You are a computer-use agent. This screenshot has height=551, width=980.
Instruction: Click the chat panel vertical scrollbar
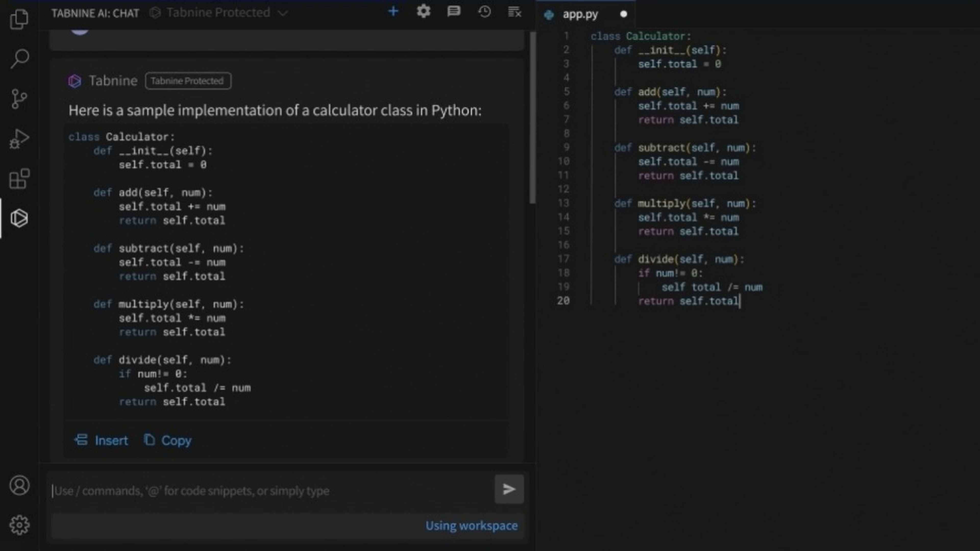[533, 118]
